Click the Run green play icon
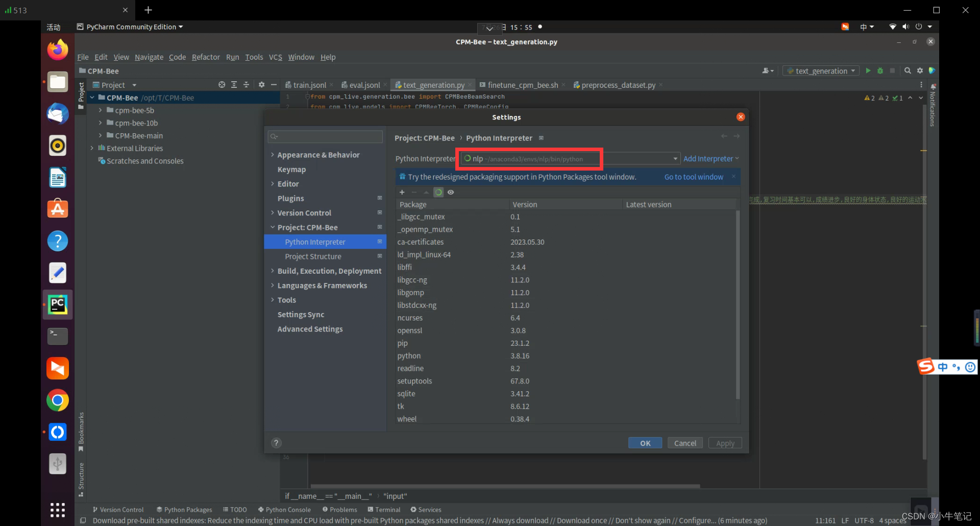Screen dimensions: 980x526 coord(868,71)
